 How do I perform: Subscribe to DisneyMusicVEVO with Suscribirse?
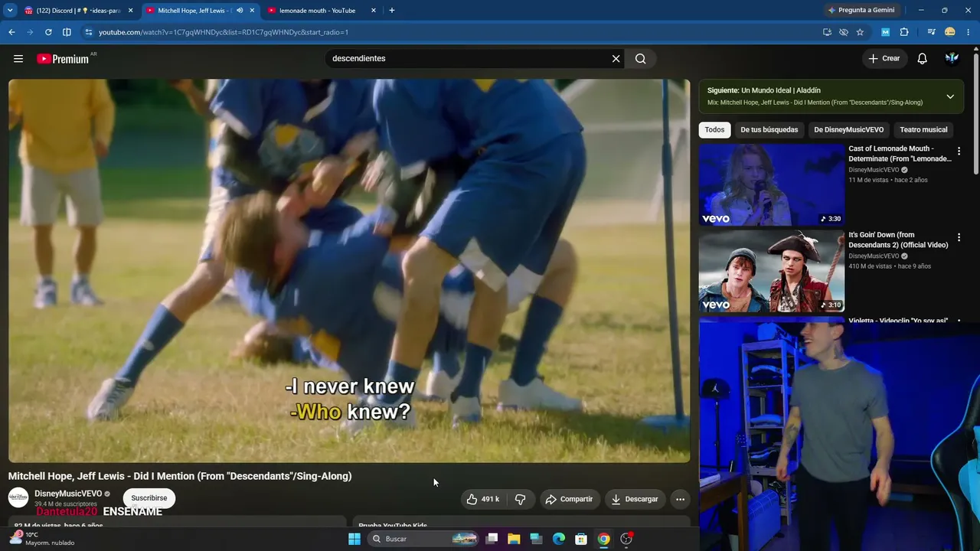coord(149,498)
